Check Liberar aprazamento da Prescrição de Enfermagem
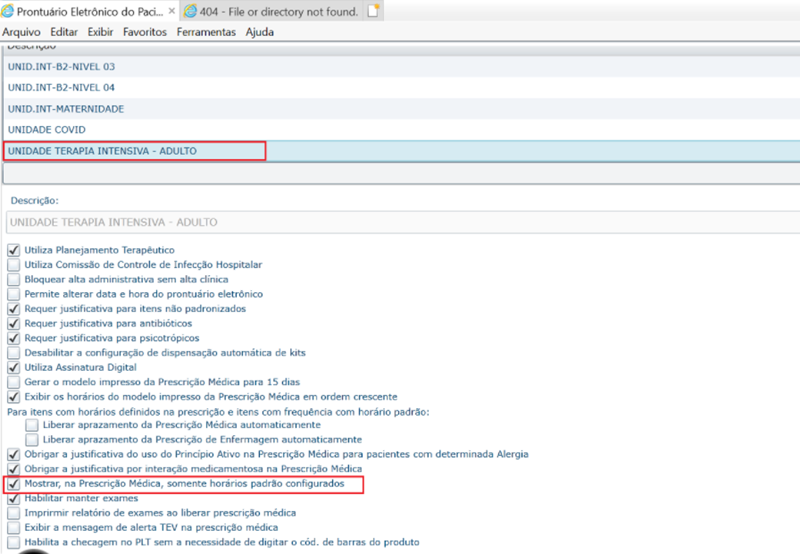This screenshot has width=800, height=554. (x=32, y=440)
